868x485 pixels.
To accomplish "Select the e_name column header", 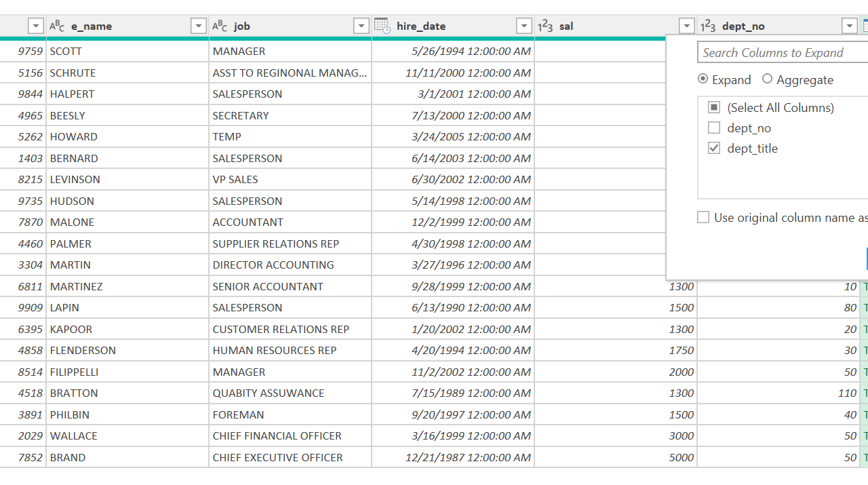I will tap(127, 26).
